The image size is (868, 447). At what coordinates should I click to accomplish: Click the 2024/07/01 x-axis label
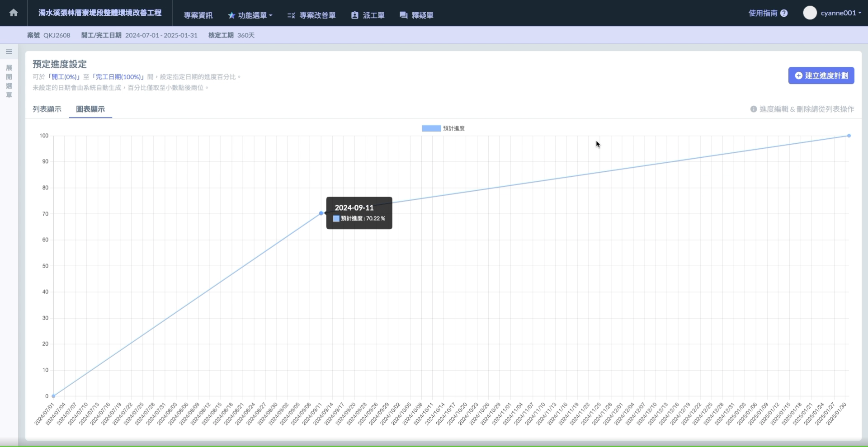pyautogui.click(x=44, y=414)
